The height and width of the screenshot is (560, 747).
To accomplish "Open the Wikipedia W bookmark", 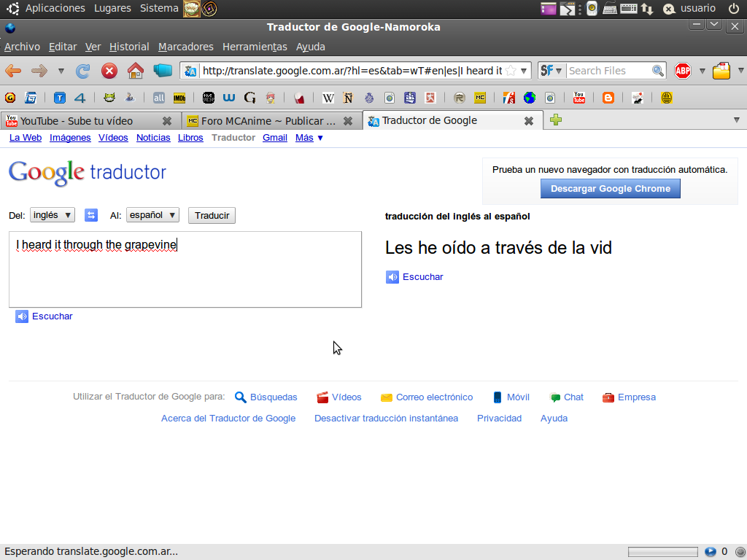I will click(328, 98).
